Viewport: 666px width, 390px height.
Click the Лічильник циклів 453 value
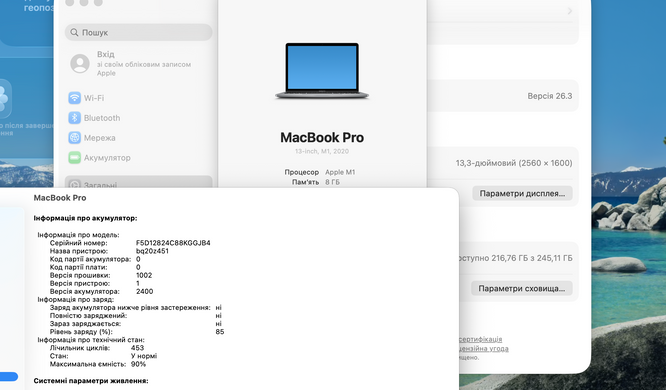click(137, 348)
